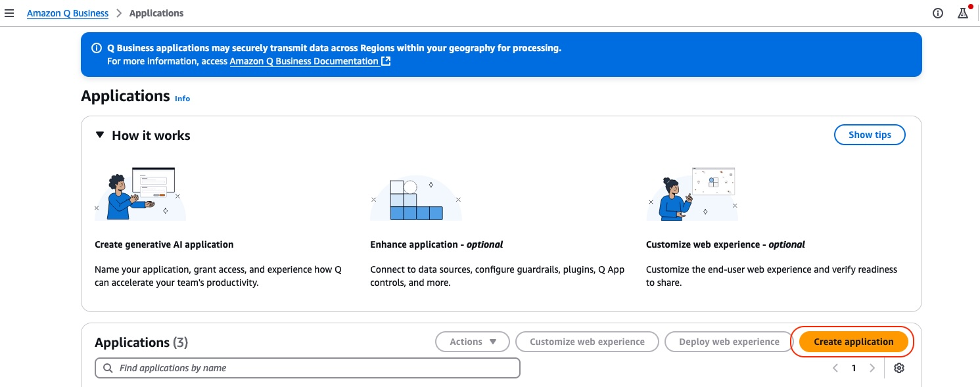Open the new features beaker icon with red badge

click(964, 13)
